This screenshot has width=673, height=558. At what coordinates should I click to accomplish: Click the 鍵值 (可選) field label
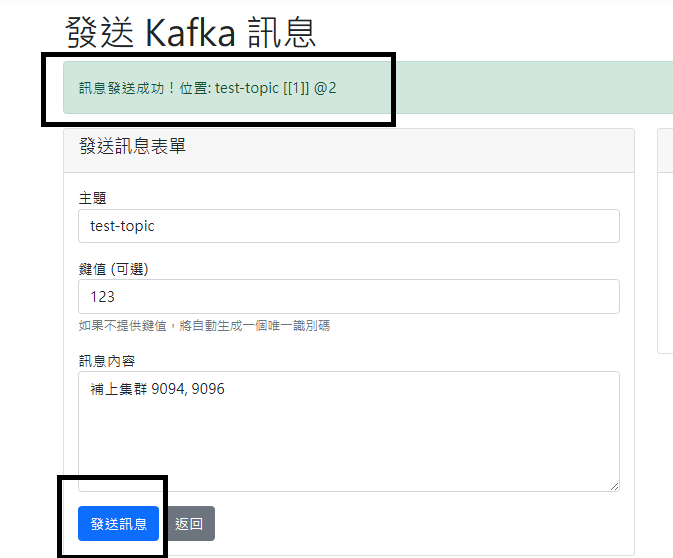(113, 269)
